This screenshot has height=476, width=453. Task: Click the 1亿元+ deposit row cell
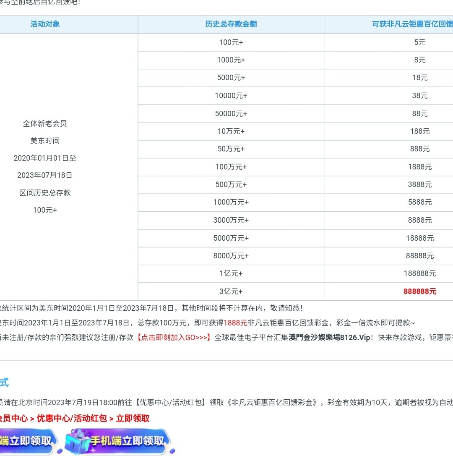click(231, 273)
